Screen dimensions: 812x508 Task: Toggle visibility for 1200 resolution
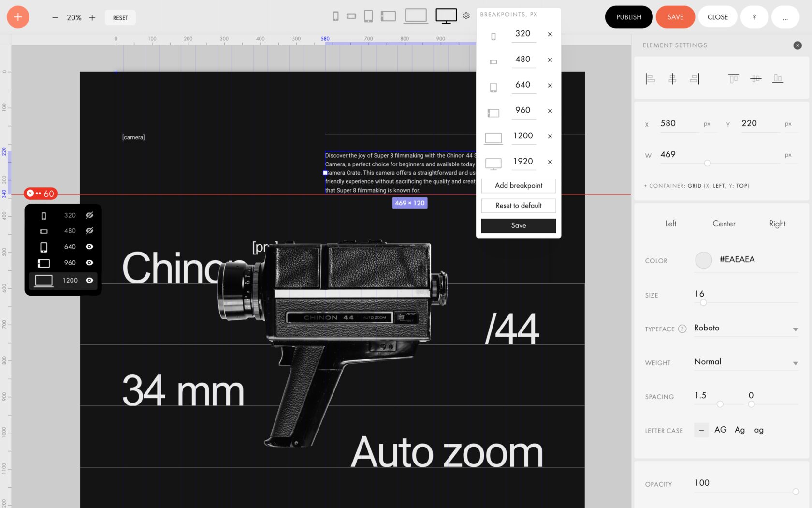89,280
